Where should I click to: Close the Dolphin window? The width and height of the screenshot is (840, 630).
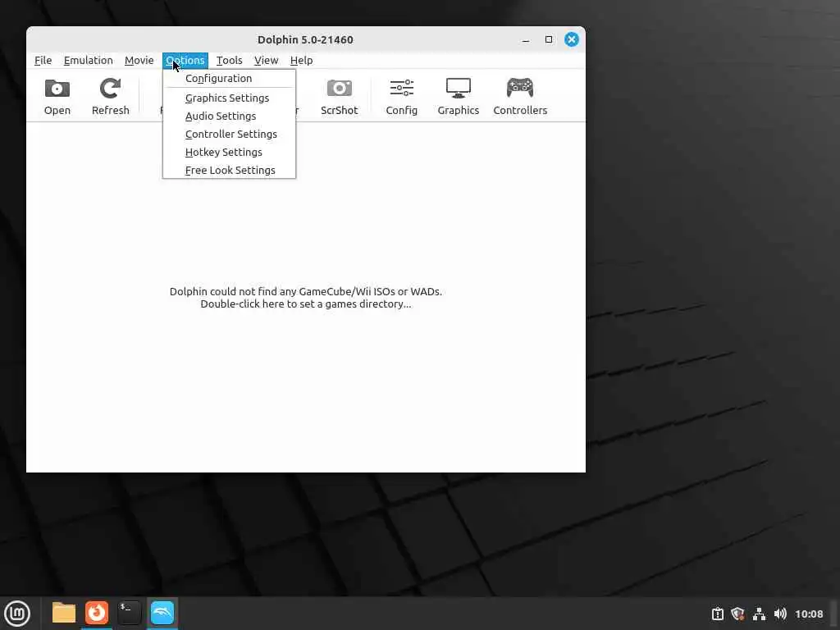coord(572,39)
